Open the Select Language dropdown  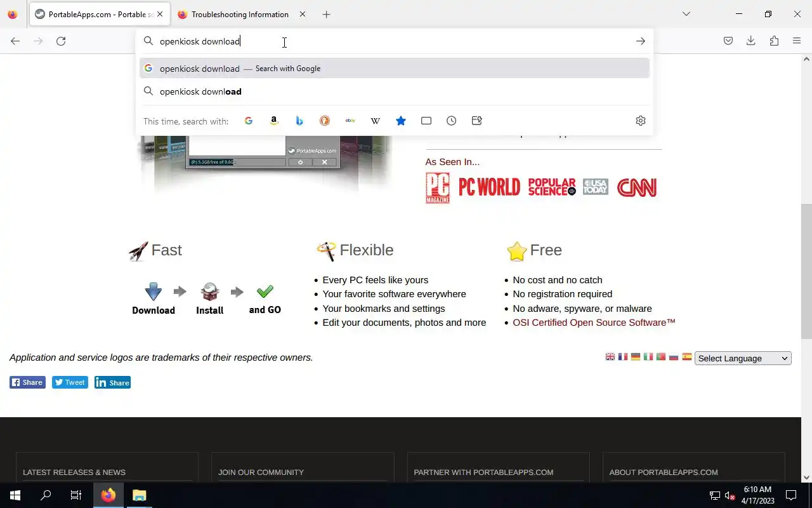pos(743,358)
